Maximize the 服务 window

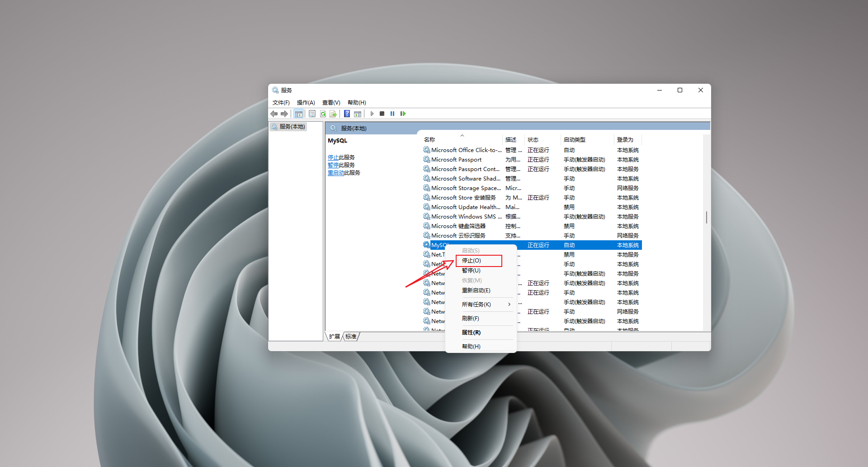click(680, 90)
